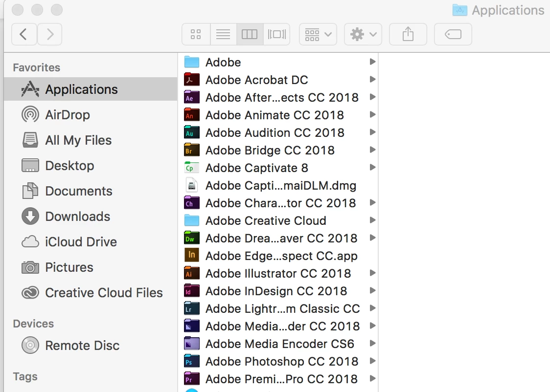The image size is (550, 392).
Task: Click the Applications window title
Action: tap(508, 10)
